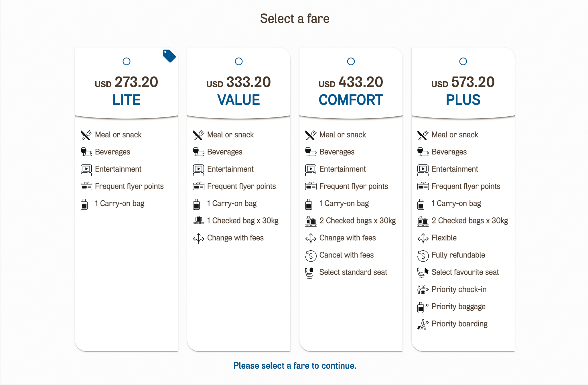588x385 pixels.
Task: Click the Change with fees icon in VALUE
Action: click(x=198, y=238)
